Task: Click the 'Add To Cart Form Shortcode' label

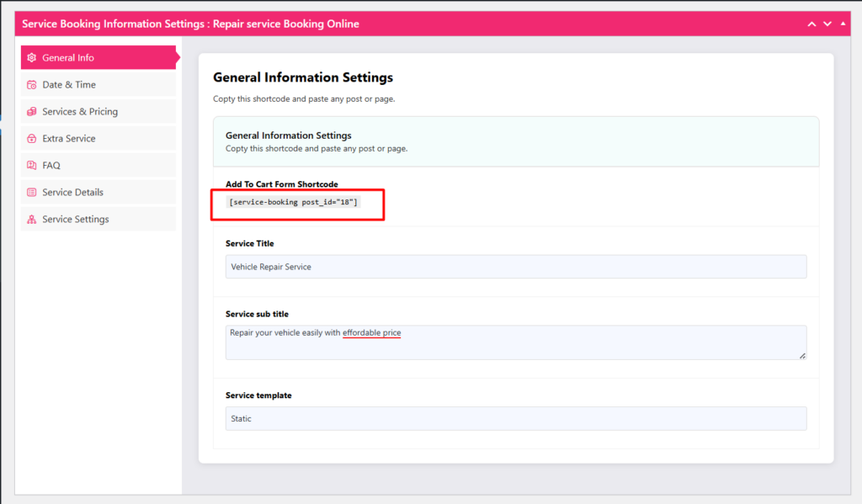Action: point(281,184)
